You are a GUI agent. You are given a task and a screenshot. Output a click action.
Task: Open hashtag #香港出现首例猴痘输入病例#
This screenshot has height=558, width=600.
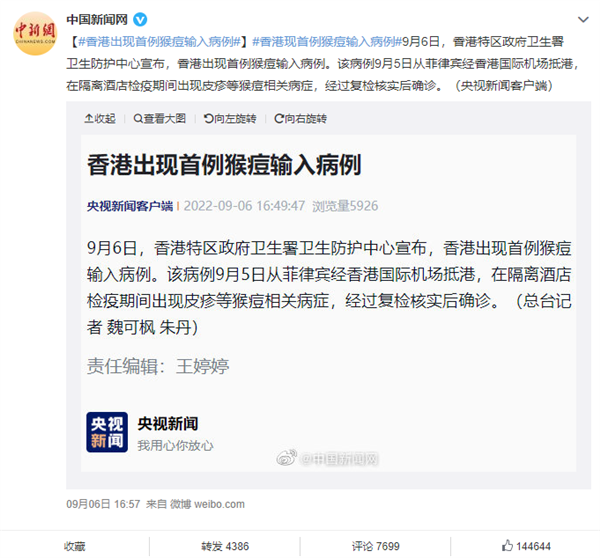[x=159, y=41]
